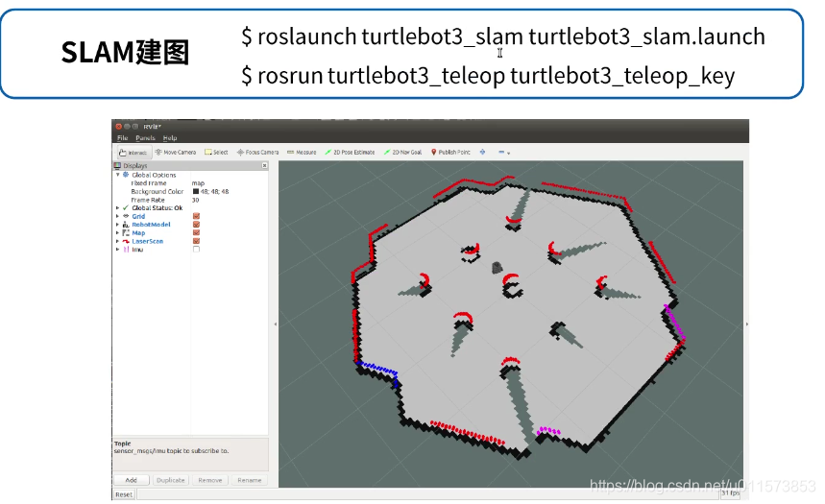The width and height of the screenshot is (825, 504).
Task: Open the Panels menu
Action: click(145, 138)
